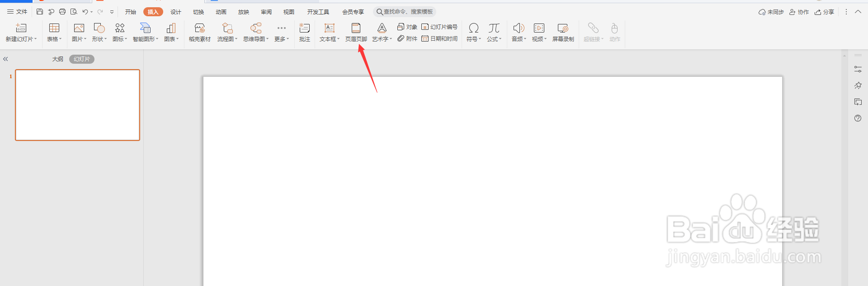This screenshot has width=868, height=286.
Task: Expand the Table (表格) dropdown arrow
Action: [x=61, y=39]
